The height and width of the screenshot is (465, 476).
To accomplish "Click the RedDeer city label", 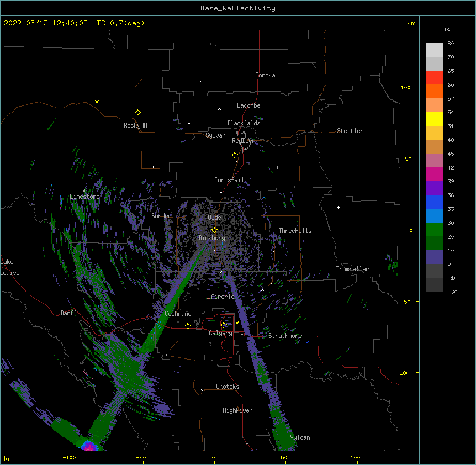I will 243,141.
